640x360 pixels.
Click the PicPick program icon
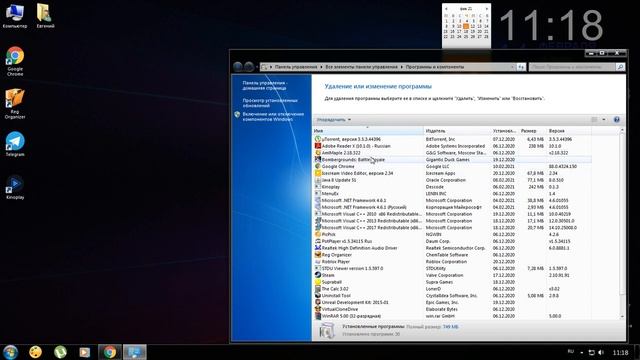[318, 234]
